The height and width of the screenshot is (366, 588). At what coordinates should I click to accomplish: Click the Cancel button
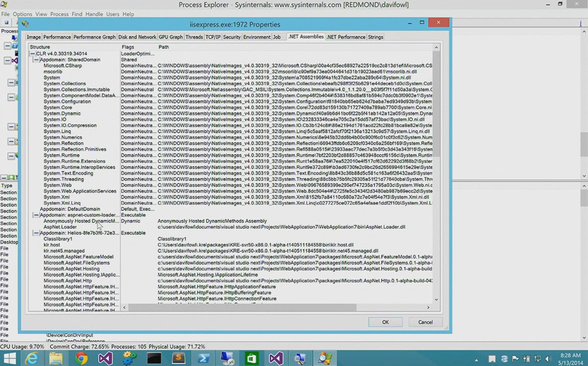(x=425, y=322)
